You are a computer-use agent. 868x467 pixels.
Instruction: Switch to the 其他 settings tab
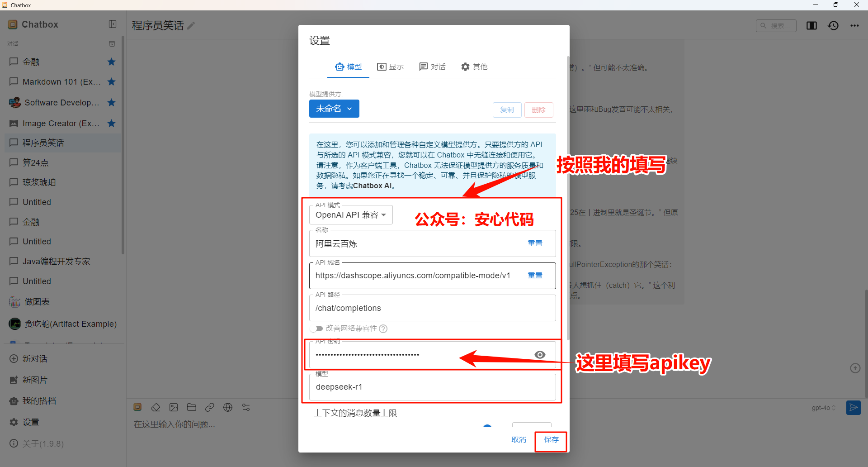474,67
